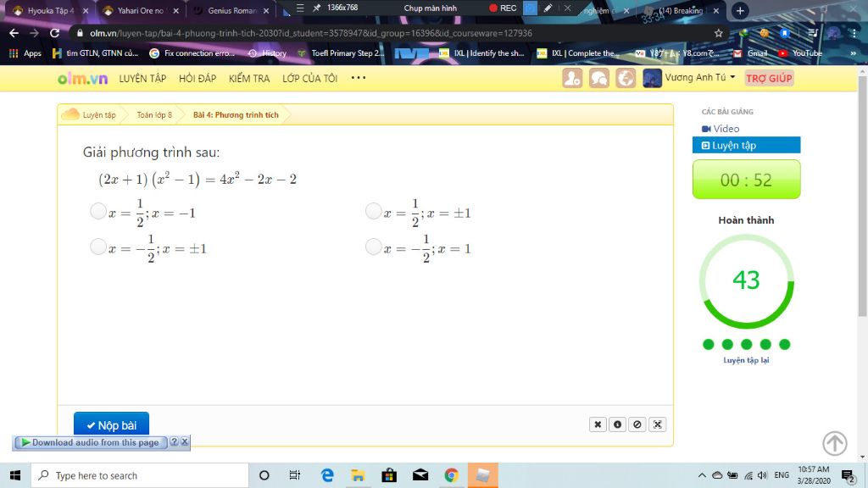Click the info icon below the question
The height and width of the screenshot is (488, 868).
[x=618, y=424]
